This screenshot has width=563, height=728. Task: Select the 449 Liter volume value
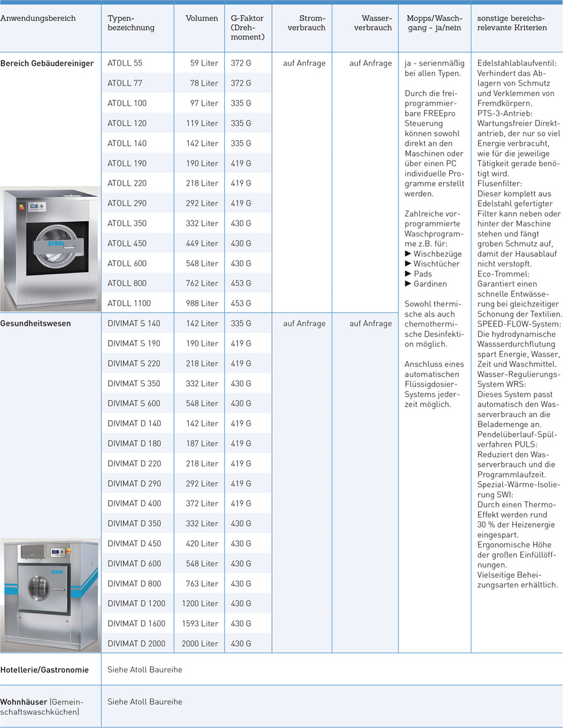[202, 243]
